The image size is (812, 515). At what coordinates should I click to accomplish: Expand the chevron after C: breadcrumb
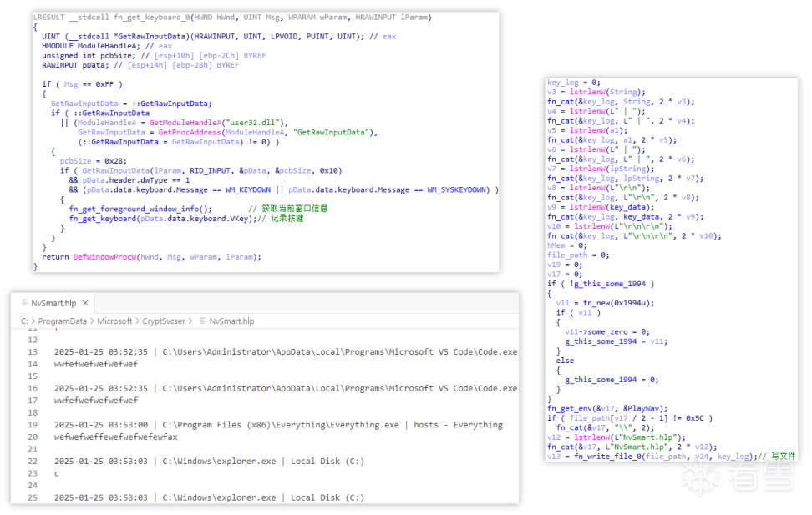(33, 321)
